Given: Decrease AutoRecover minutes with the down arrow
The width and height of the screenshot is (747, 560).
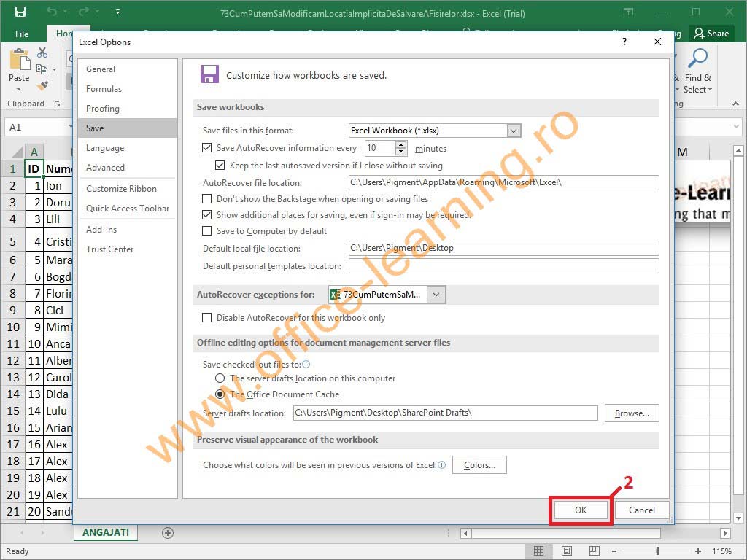Looking at the screenshot, I should [x=401, y=152].
